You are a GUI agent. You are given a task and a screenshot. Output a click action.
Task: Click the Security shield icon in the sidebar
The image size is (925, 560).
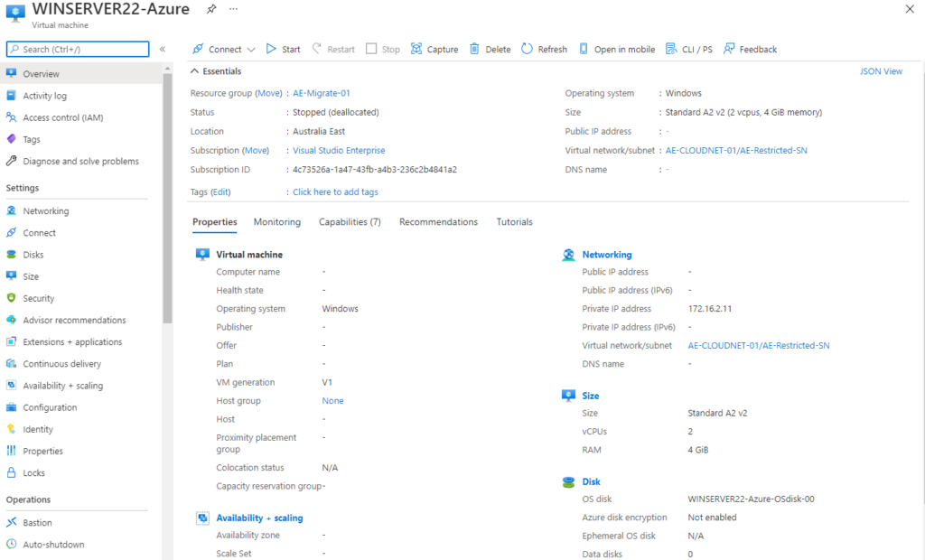click(11, 297)
